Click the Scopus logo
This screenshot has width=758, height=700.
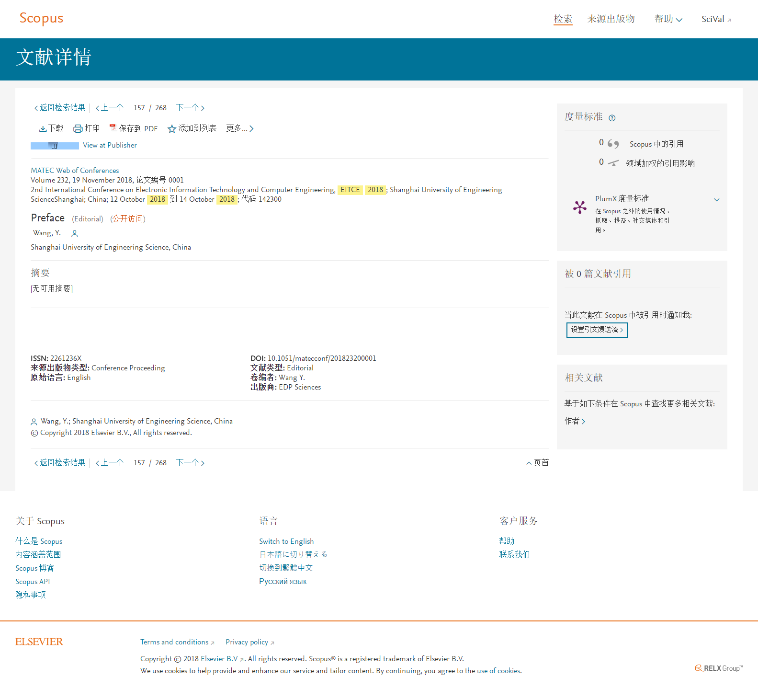pos(41,18)
